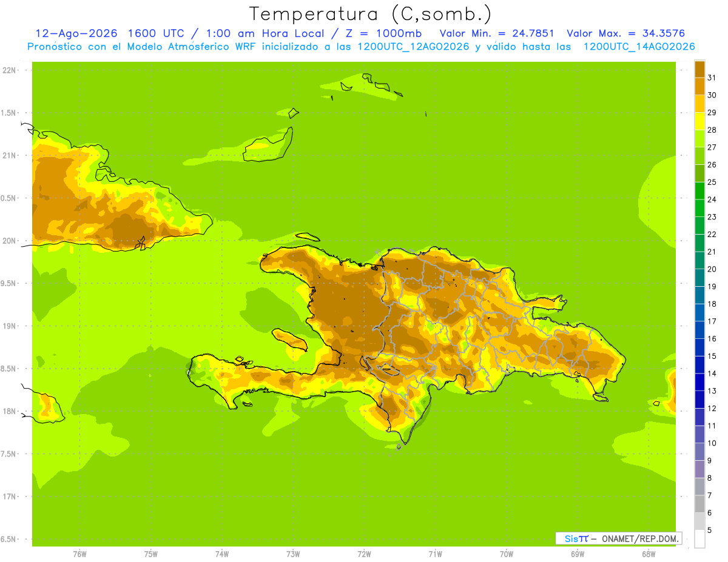Click the 7.5N latitude label
This screenshot has height=562, width=728.
click(9, 453)
